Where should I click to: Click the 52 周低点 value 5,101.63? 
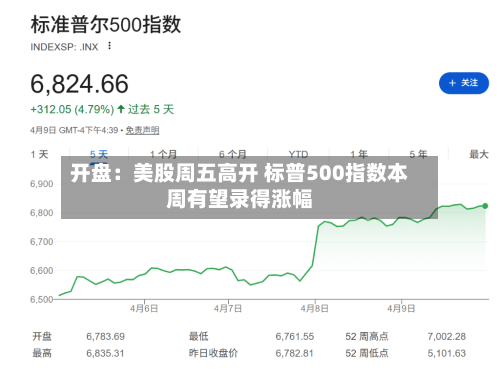[x=447, y=353]
